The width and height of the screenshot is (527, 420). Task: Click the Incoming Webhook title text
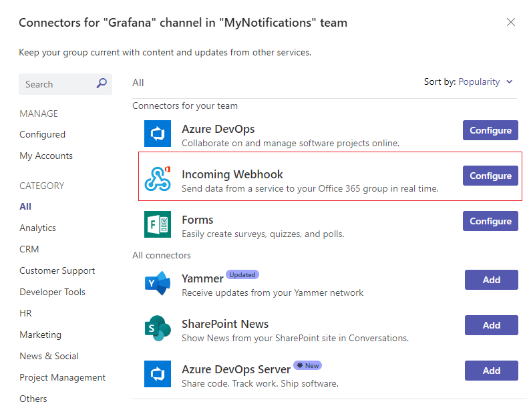pyautogui.click(x=232, y=174)
